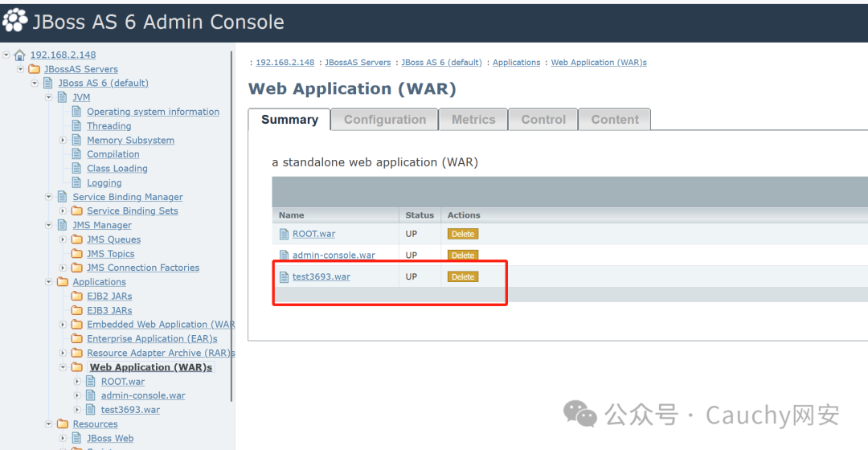Image resolution: width=868 pixels, height=450 pixels.
Task: Click the folder icon next to Resources
Action: [x=63, y=424]
